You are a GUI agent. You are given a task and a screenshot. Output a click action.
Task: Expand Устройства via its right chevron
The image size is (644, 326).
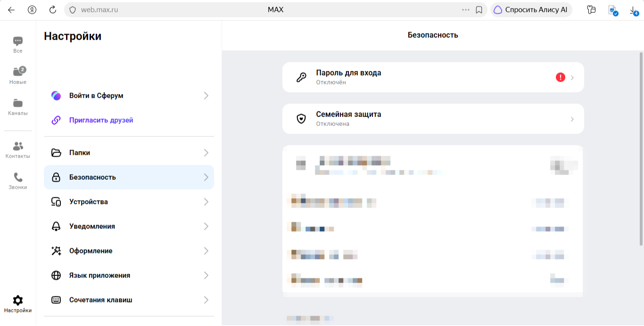[x=206, y=202]
